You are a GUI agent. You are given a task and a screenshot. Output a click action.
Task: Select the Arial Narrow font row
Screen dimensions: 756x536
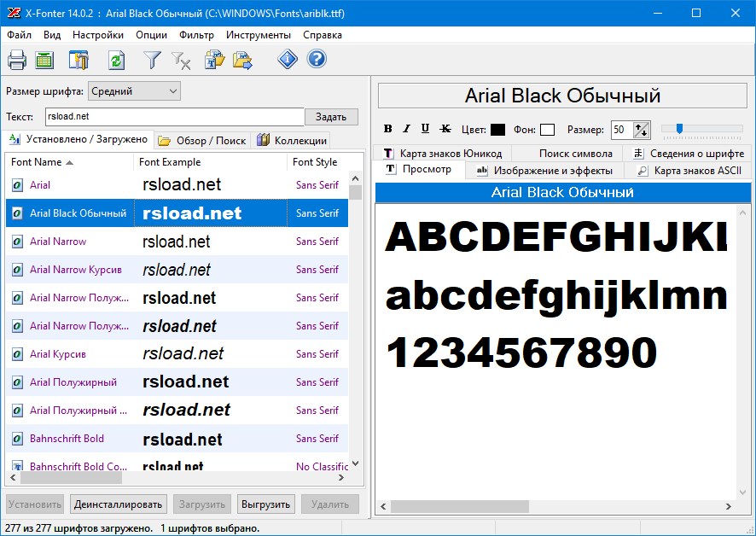coord(177,242)
